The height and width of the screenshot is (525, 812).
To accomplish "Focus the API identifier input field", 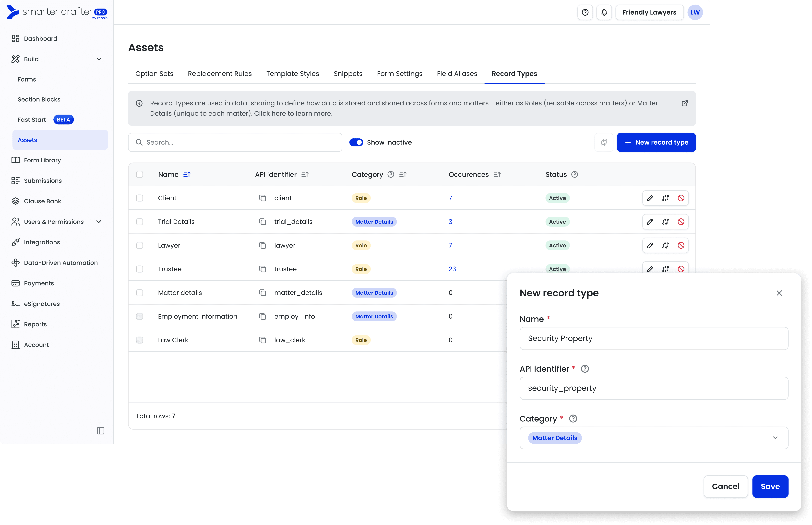I will 654,388.
